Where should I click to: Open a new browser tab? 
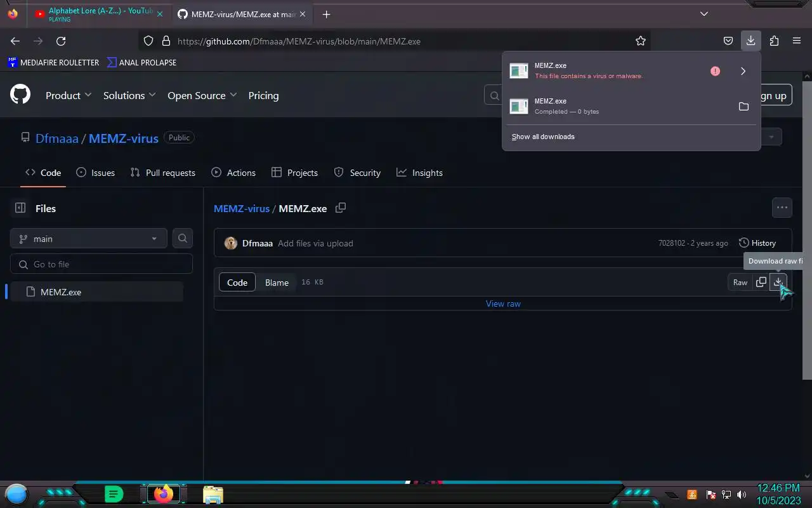[x=326, y=14]
